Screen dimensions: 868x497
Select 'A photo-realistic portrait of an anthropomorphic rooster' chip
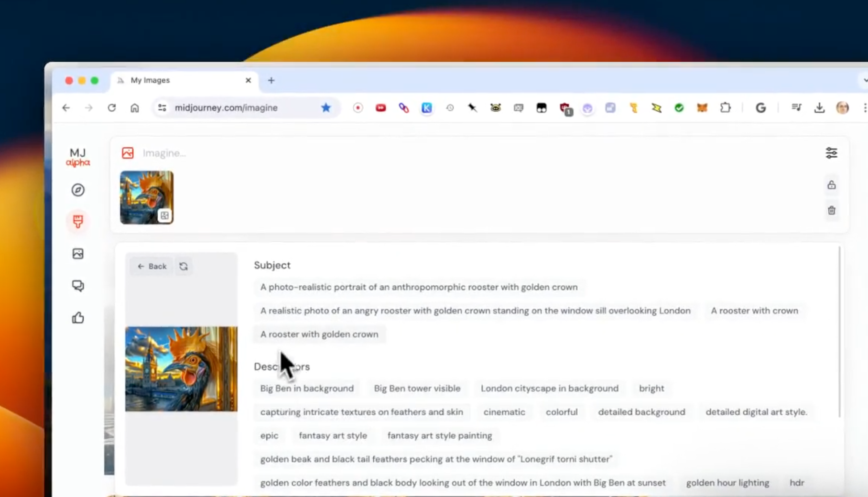(419, 287)
